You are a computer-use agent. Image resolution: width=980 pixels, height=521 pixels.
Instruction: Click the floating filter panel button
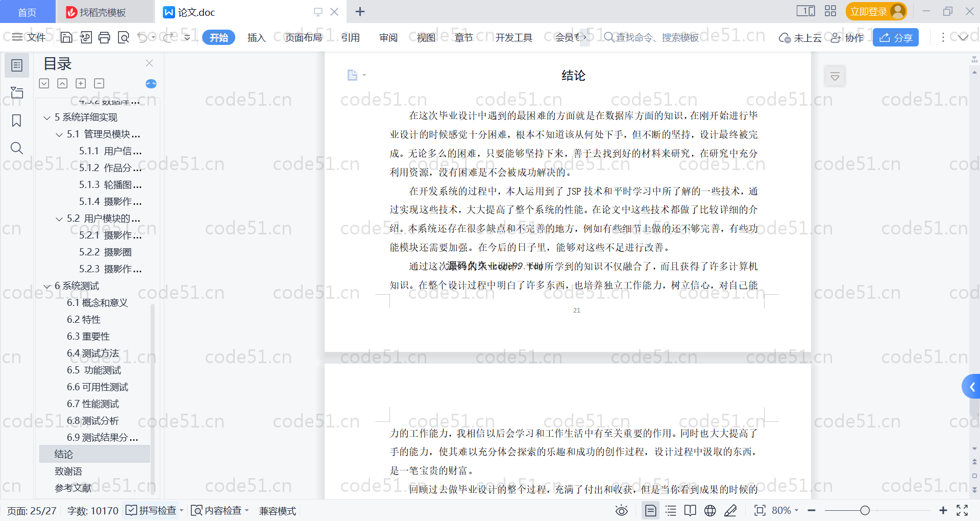835,77
